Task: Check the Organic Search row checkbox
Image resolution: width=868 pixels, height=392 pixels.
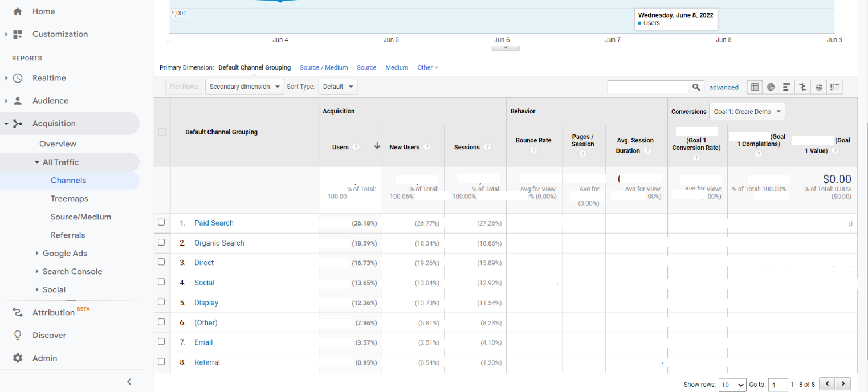Action: coord(161,242)
